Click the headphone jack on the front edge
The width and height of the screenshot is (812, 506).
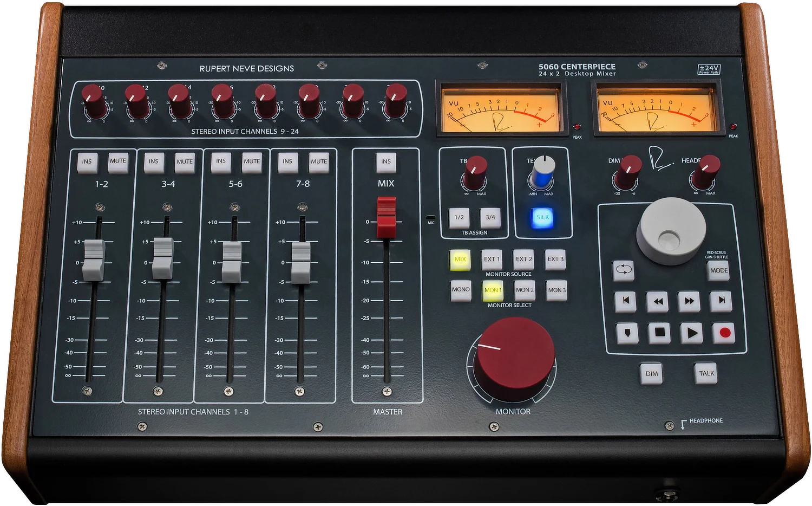(x=667, y=494)
